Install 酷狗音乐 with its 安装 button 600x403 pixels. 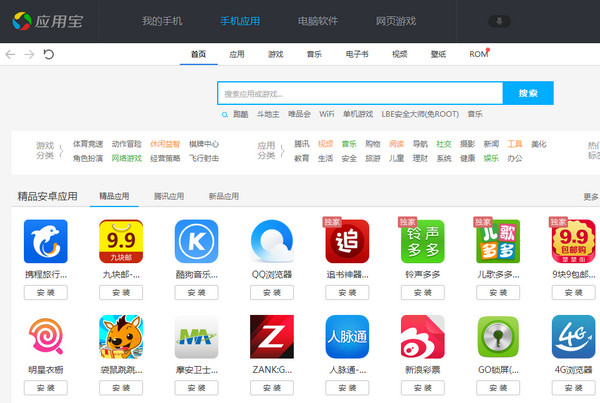click(196, 292)
